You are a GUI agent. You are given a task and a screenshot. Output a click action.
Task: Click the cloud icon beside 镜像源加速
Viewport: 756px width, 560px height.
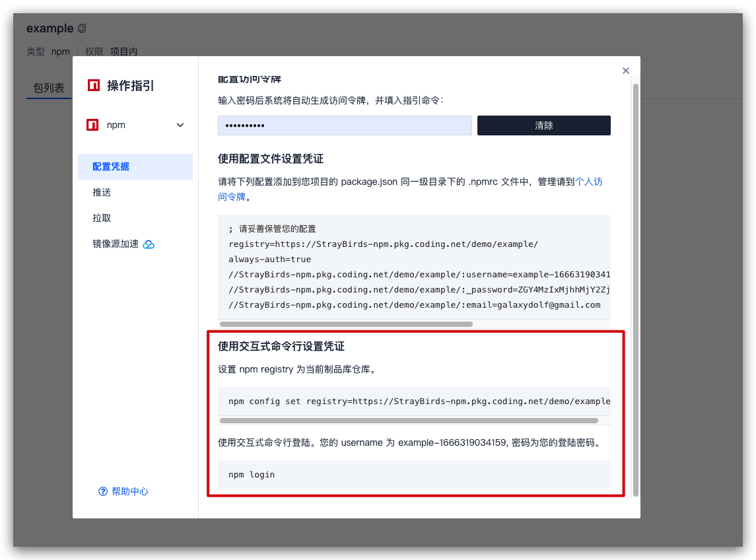pos(149,244)
